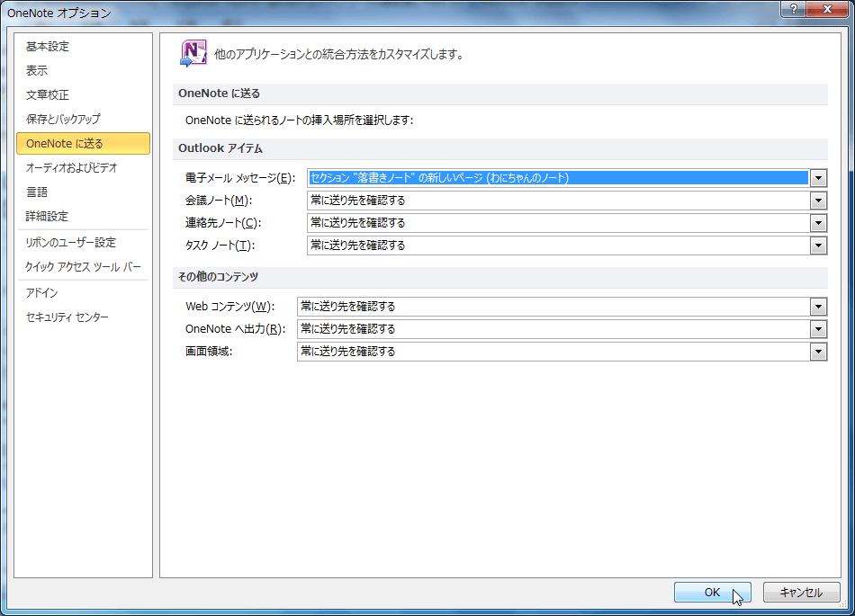
Task: Click the 画面領域: label
Action: (x=209, y=352)
